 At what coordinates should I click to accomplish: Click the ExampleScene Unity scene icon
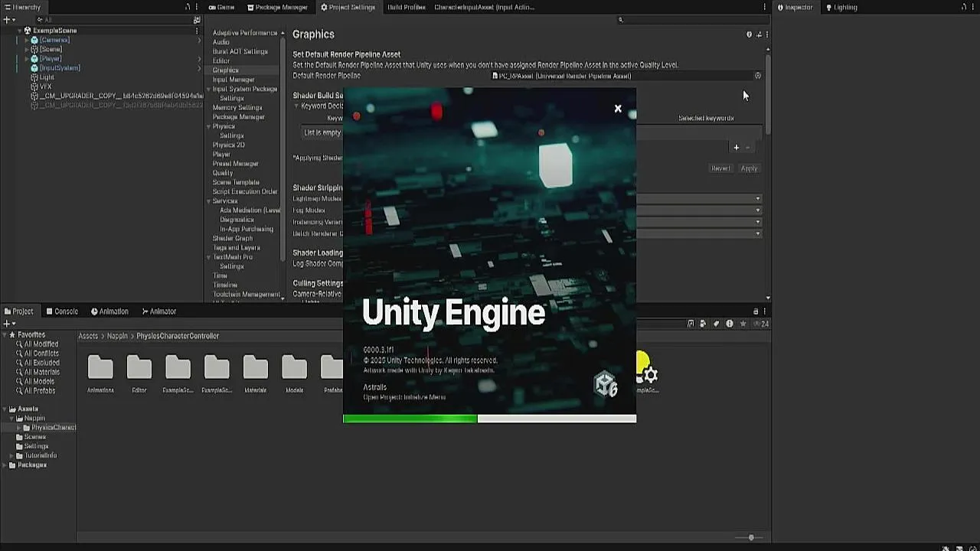pyautogui.click(x=27, y=31)
